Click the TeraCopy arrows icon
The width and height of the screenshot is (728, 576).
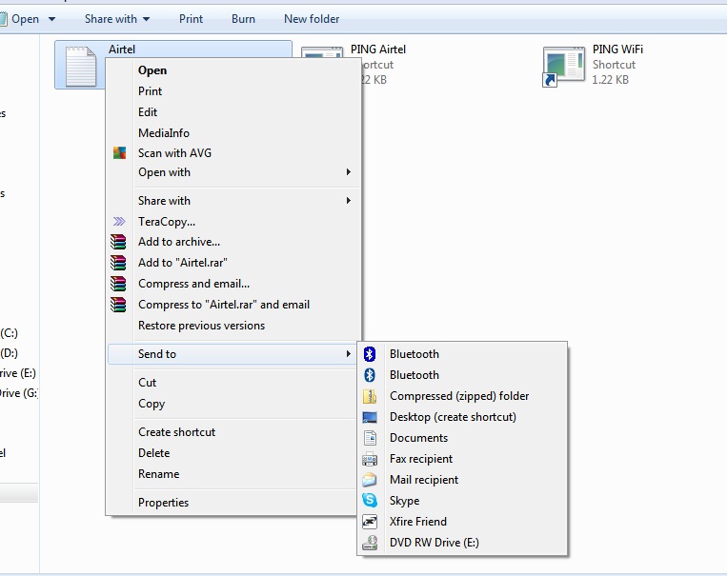[x=119, y=222]
